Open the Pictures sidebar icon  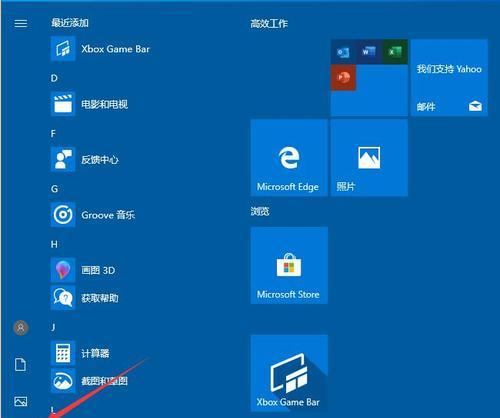pyautogui.click(x=21, y=401)
